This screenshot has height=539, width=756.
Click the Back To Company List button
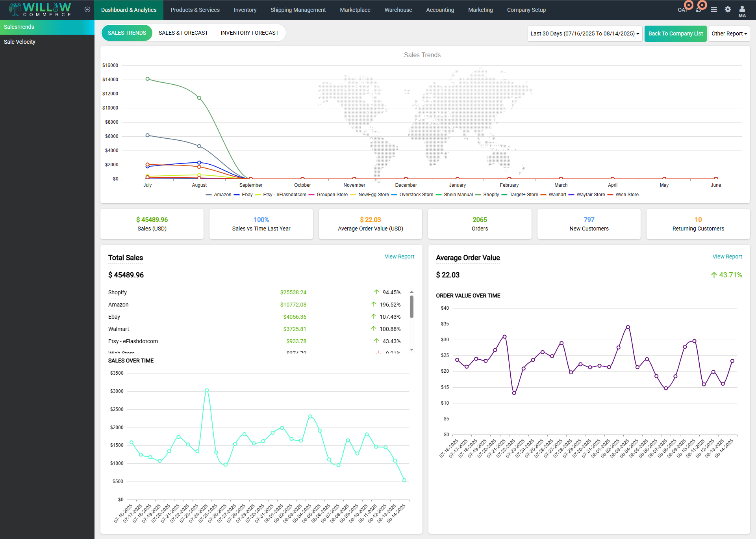675,33
